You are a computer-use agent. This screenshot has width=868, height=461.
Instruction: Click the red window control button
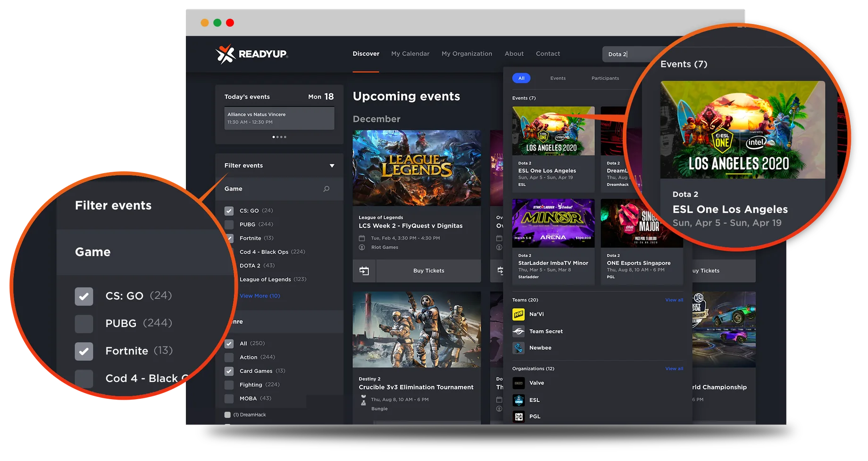point(230,23)
